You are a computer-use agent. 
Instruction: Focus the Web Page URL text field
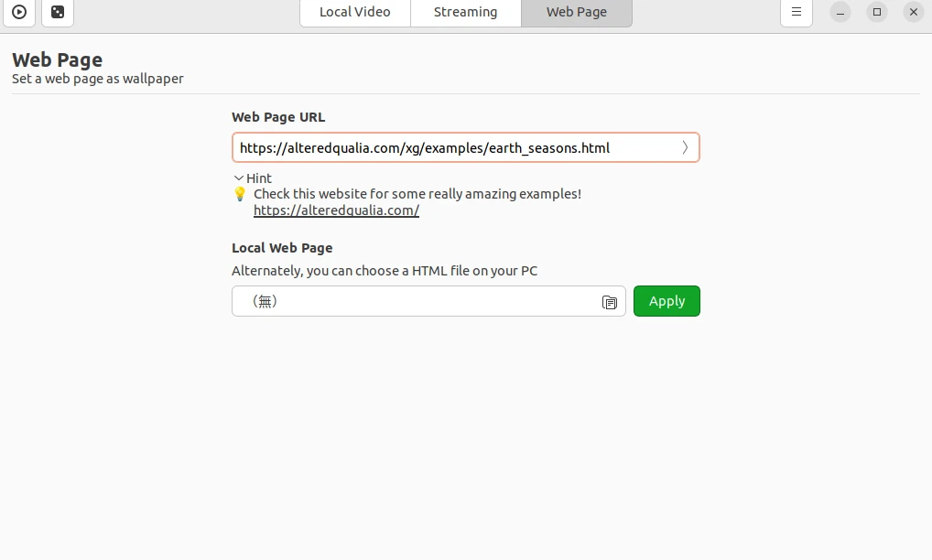click(453, 148)
